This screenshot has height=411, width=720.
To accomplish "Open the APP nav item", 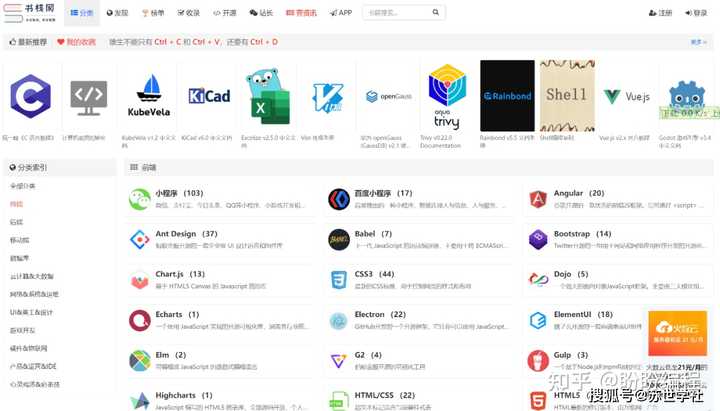I will point(341,13).
